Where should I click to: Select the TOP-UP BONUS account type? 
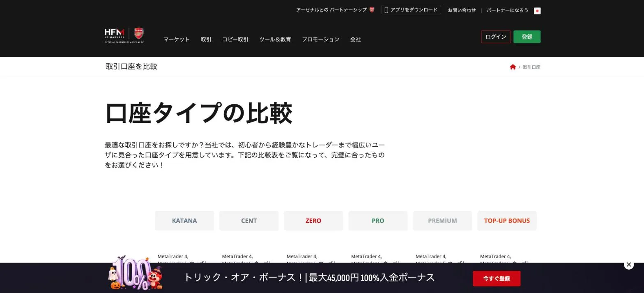pyautogui.click(x=507, y=221)
